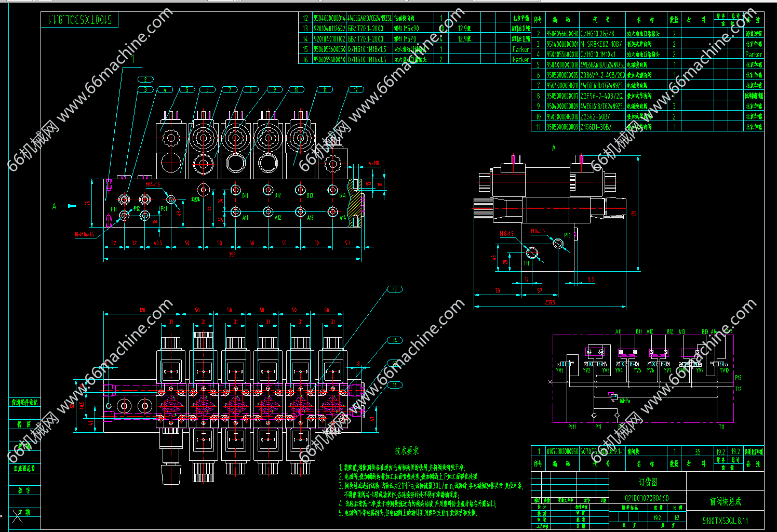777x532 pixels.
Task: Click technical requirement line 5
Action: pyautogui.click(x=408, y=513)
